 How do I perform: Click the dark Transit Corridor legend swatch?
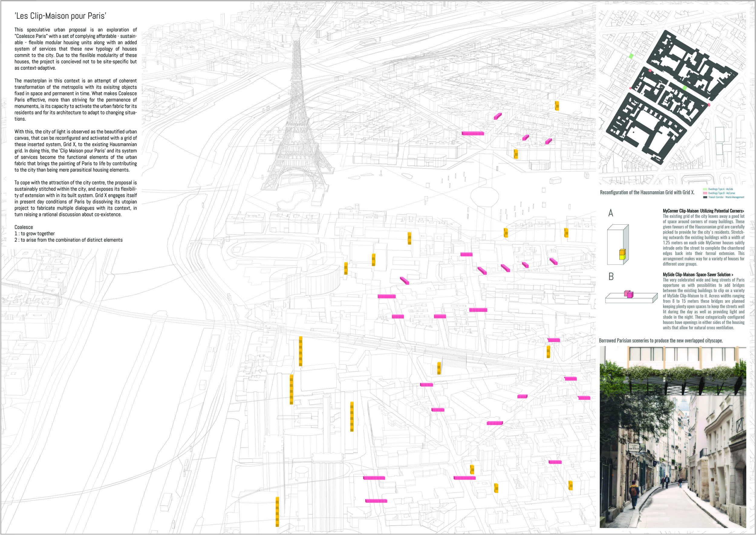coord(705,197)
